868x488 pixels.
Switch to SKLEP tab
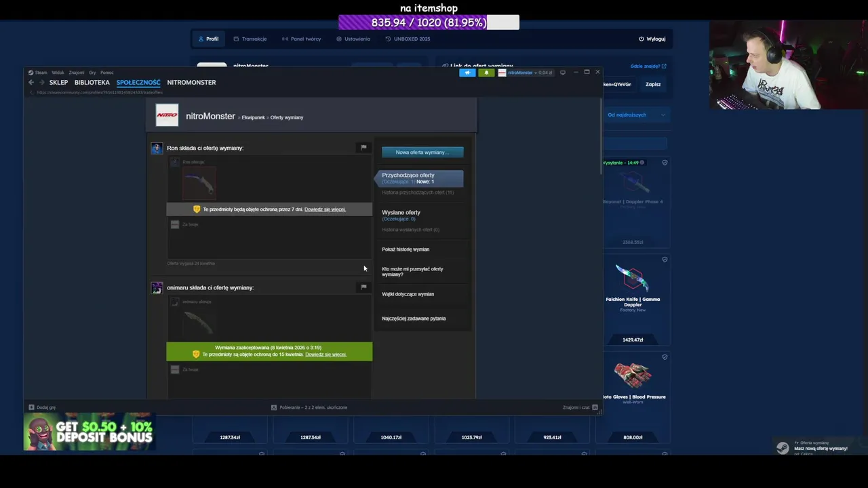coord(58,83)
